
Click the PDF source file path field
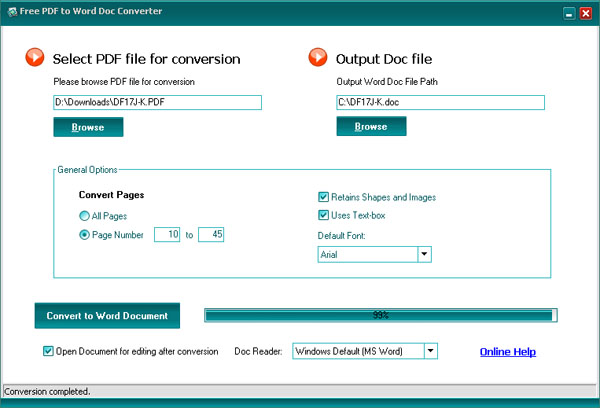click(157, 102)
